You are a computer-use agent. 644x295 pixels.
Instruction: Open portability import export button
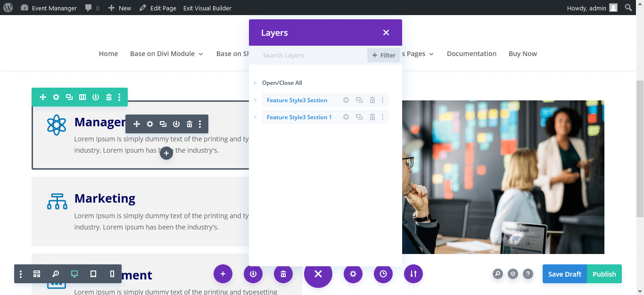point(413,274)
